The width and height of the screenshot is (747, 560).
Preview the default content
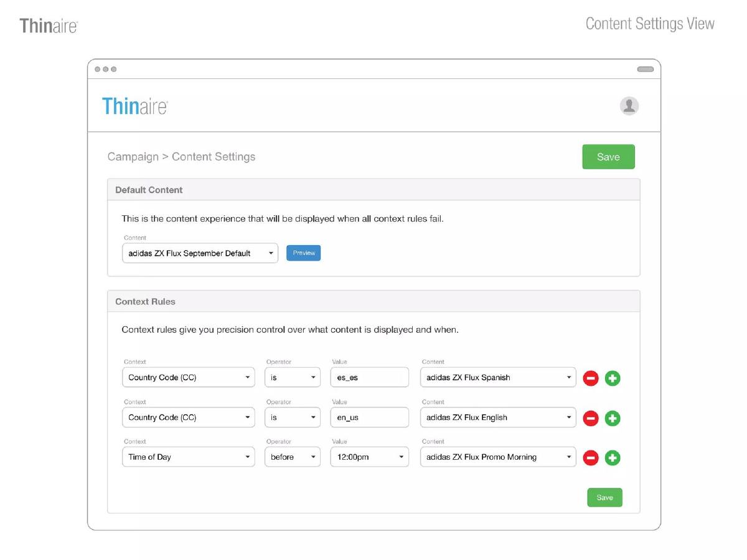click(304, 253)
